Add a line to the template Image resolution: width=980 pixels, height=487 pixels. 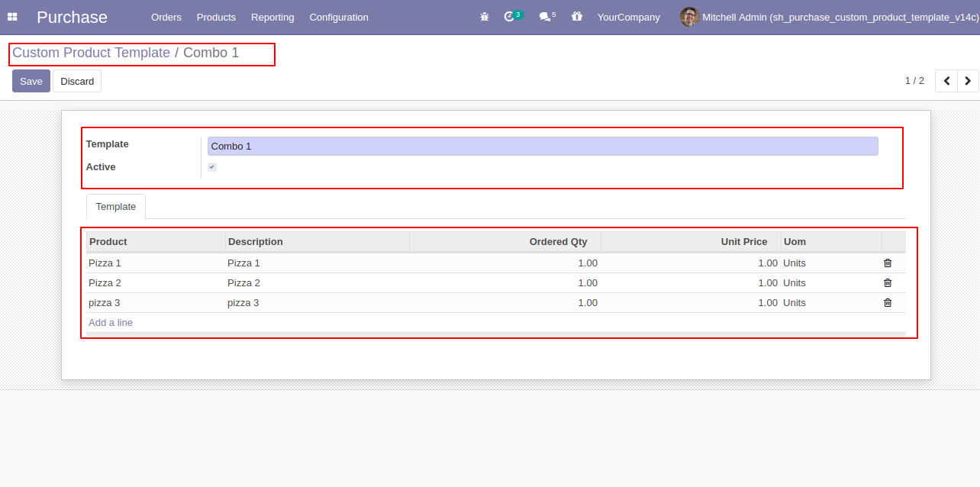[x=111, y=323]
